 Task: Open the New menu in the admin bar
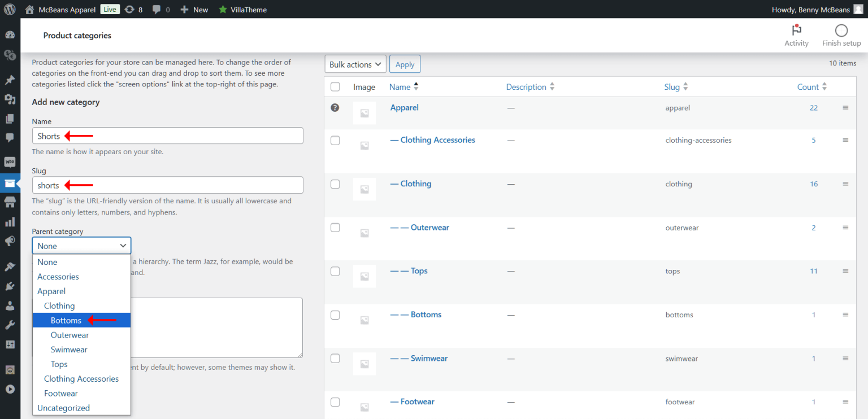click(194, 10)
